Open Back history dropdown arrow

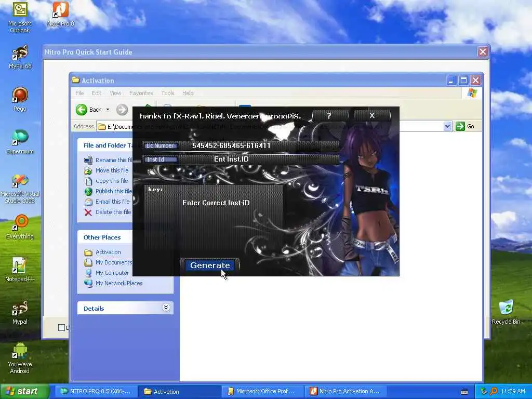[x=108, y=110]
